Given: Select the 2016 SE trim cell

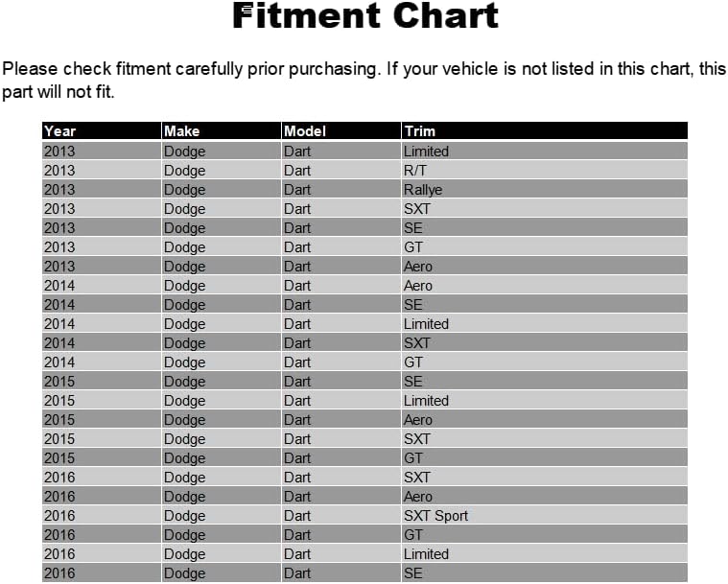Looking at the screenshot, I should point(544,572).
